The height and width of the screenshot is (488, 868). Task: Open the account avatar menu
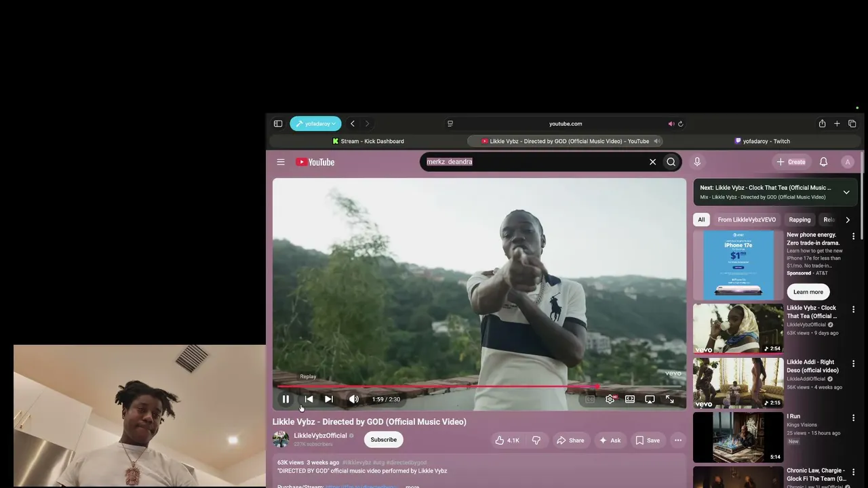pyautogui.click(x=848, y=162)
